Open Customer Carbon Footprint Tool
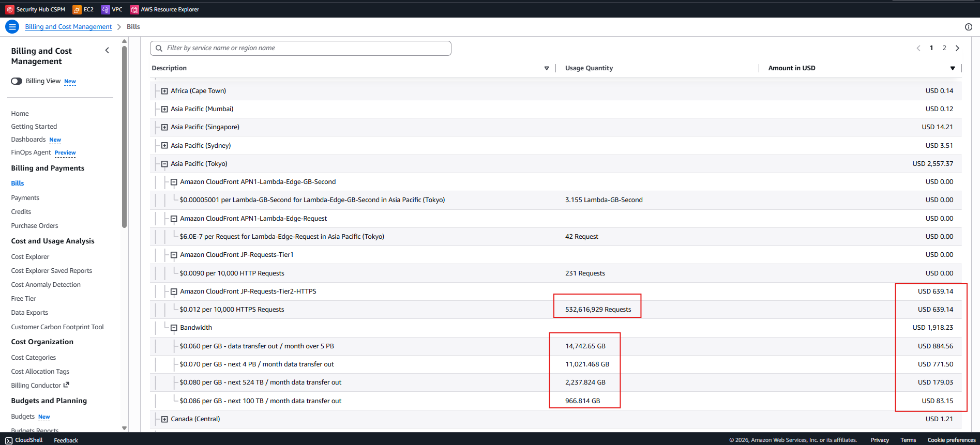Image resolution: width=980 pixels, height=445 pixels. (x=57, y=327)
